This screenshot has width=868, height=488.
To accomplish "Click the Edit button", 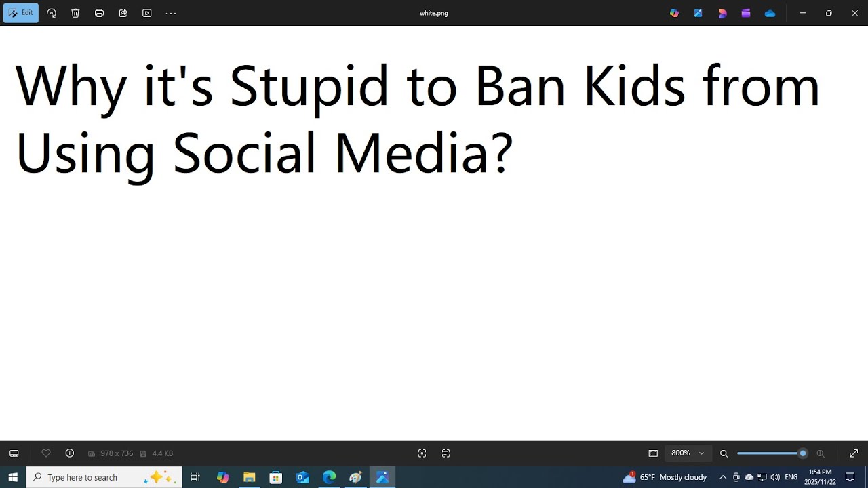I will (x=21, y=13).
